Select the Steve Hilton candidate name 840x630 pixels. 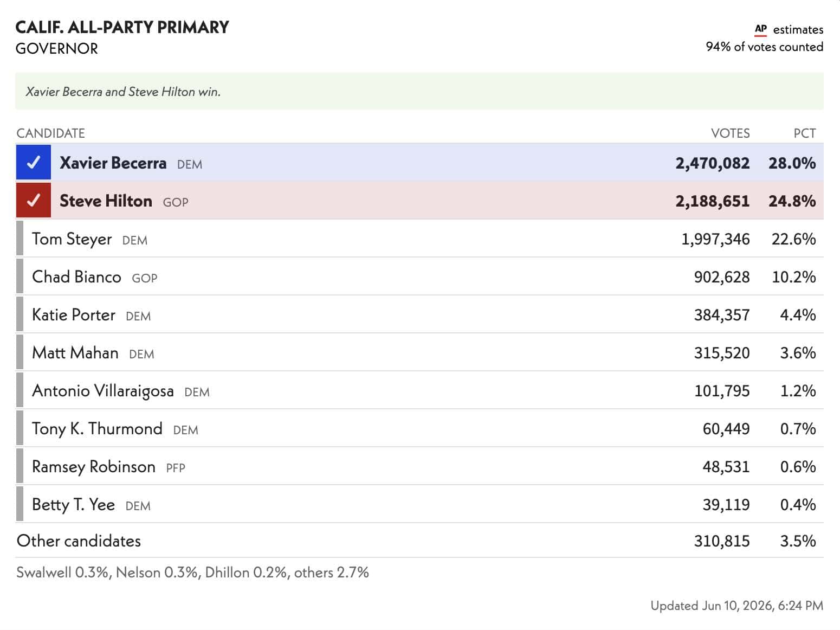106,201
